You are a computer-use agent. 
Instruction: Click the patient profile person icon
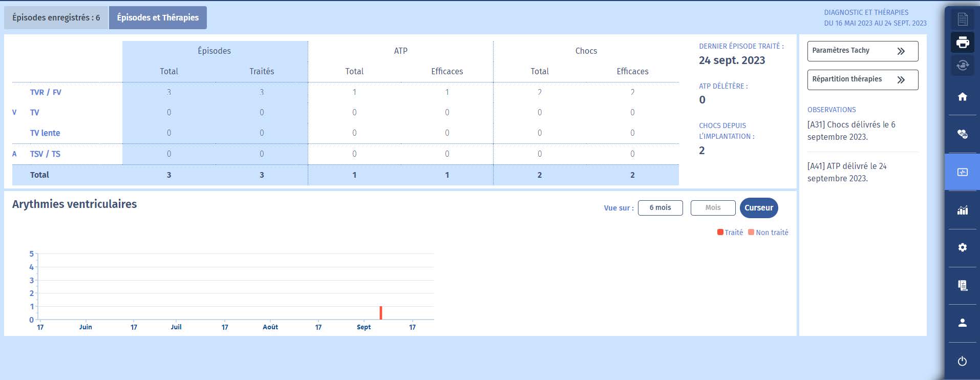click(x=963, y=323)
